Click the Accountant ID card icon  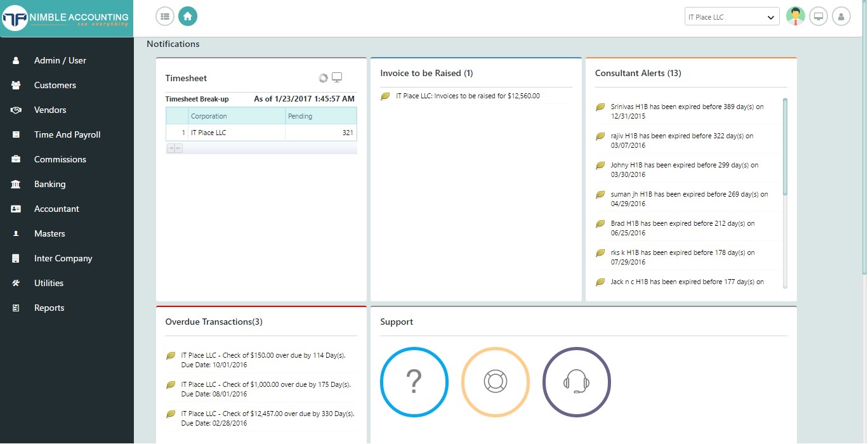tap(16, 209)
